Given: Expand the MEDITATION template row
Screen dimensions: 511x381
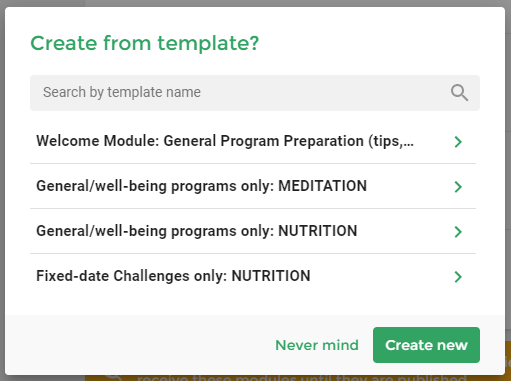Looking at the screenshot, I should [253, 186].
